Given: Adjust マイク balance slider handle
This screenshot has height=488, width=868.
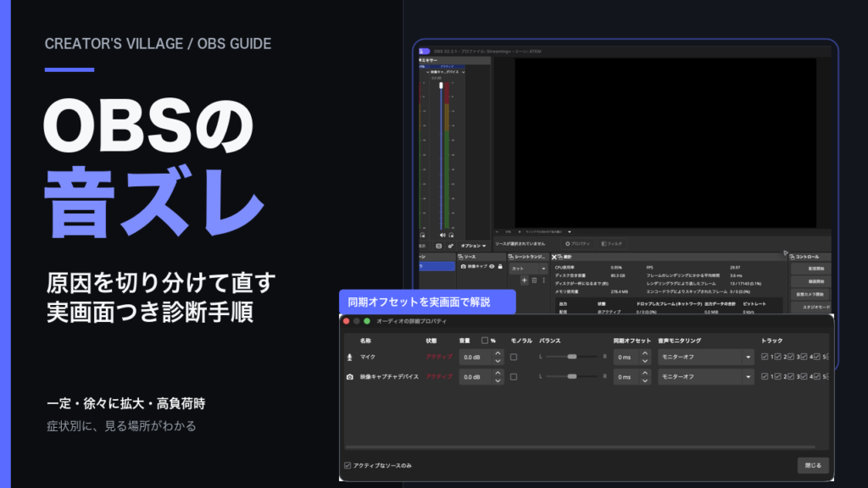Looking at the screenshot, I should (572, 357).
